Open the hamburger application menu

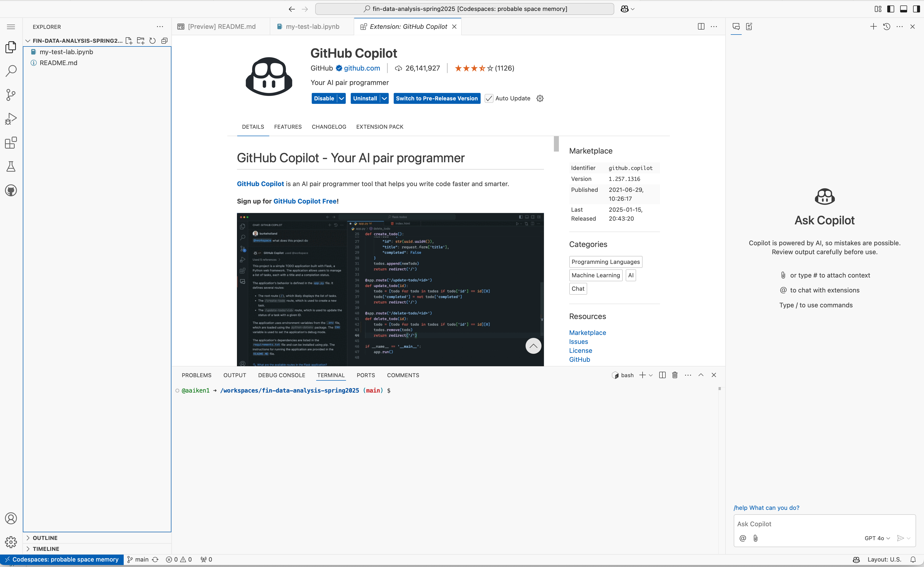11,27
